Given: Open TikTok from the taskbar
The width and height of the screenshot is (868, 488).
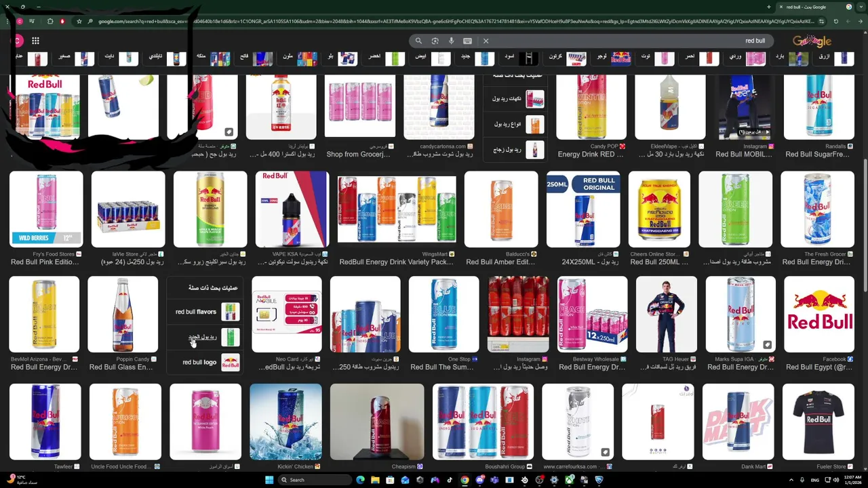Looking at the screenshot, I should (x=450, y=480).
